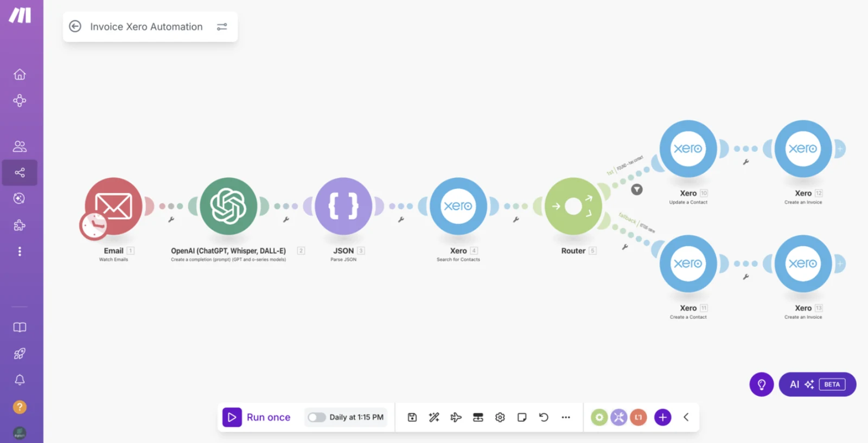
Task: Add module after Xero module 13
Action: click(840, 264)
